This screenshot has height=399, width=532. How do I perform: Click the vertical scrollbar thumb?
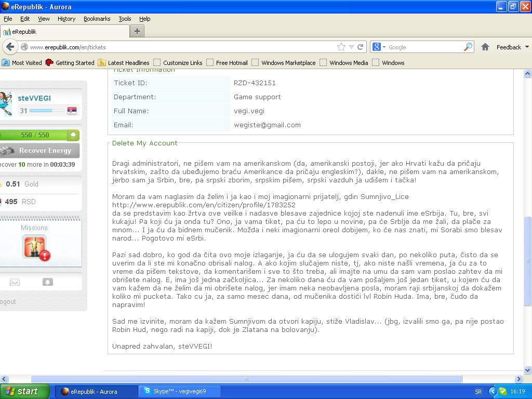527,261
